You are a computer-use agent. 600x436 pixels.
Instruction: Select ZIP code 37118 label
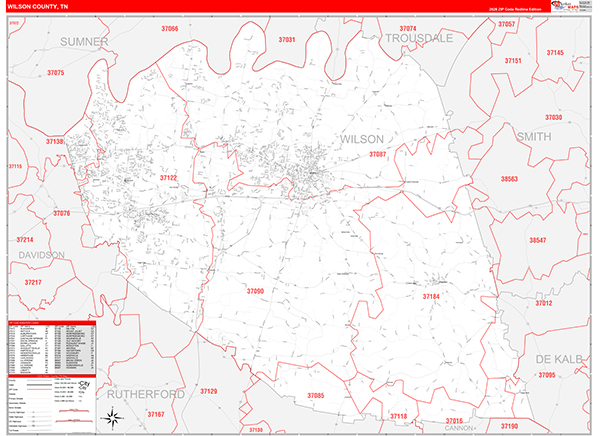point(399,416)
